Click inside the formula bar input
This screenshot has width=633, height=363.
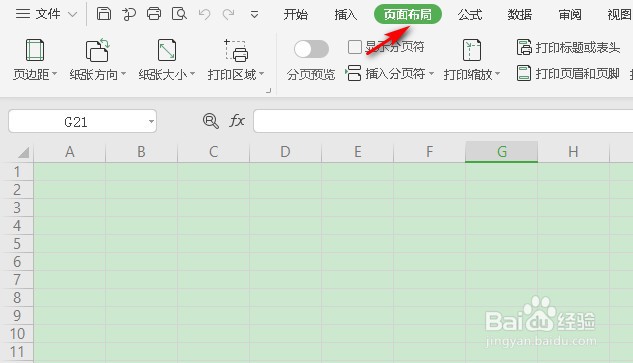coord(443,121)
